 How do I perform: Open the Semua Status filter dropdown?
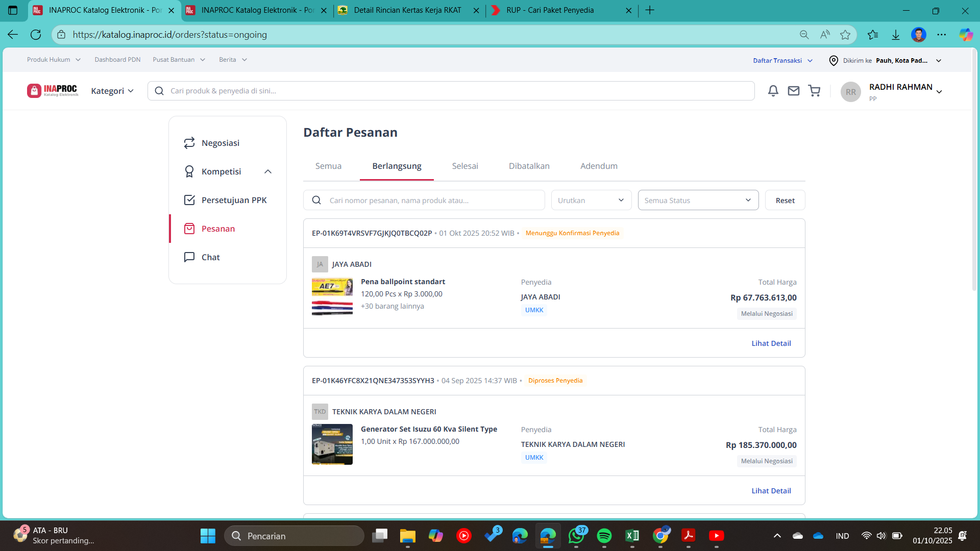click(x=698, y=201)
